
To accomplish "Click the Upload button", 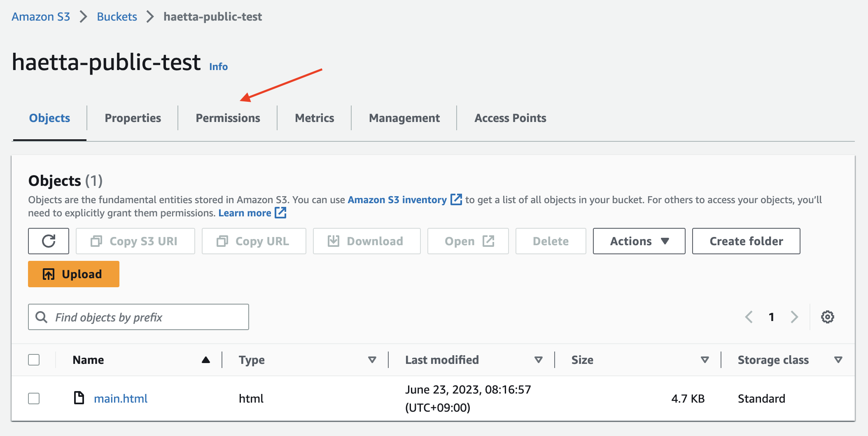I will coord(74,274).
